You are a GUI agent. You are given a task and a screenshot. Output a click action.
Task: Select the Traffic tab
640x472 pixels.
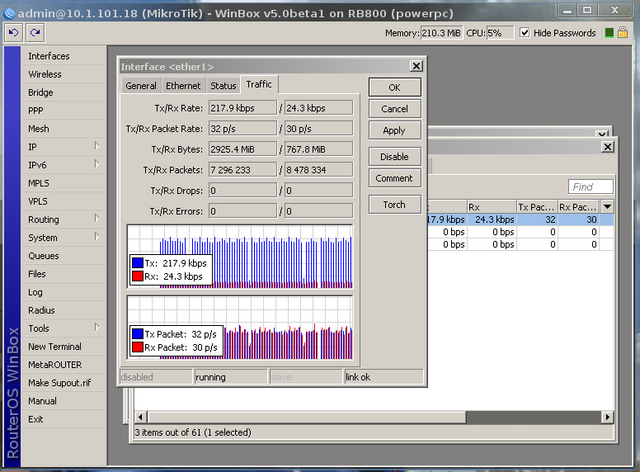[x=259, y=85]
